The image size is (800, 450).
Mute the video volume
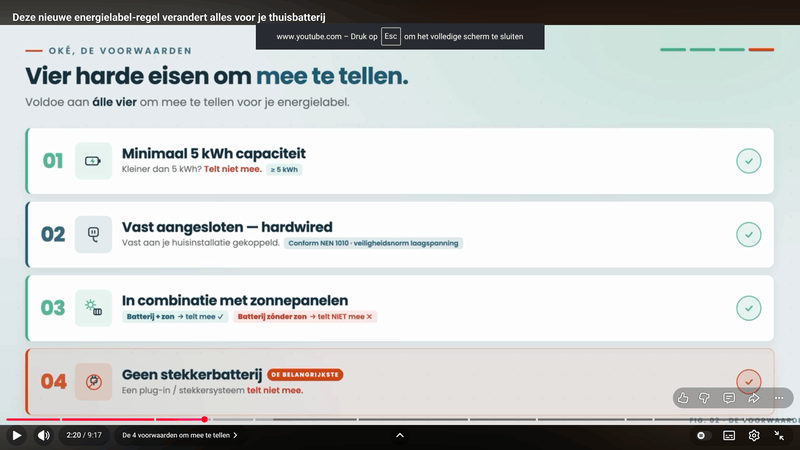click(44, 435)
